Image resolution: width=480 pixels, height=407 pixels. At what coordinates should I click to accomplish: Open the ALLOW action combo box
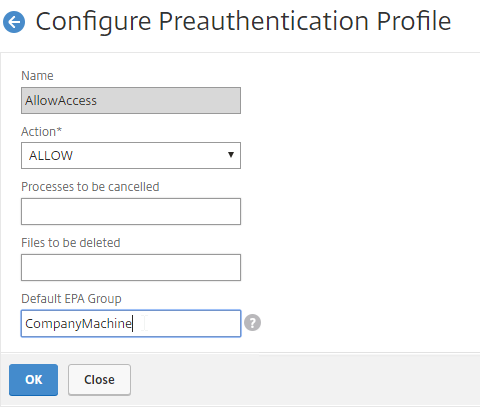pos(131,155)
